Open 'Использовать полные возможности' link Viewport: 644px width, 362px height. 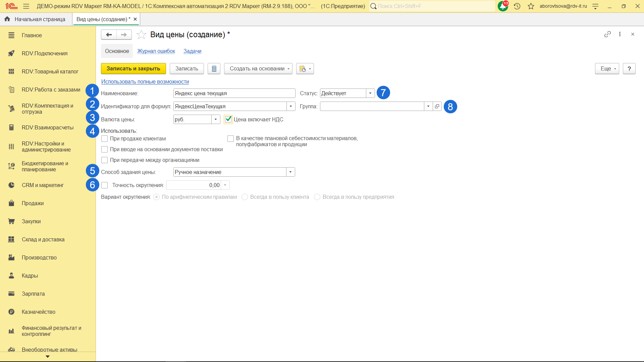(145, 81)
